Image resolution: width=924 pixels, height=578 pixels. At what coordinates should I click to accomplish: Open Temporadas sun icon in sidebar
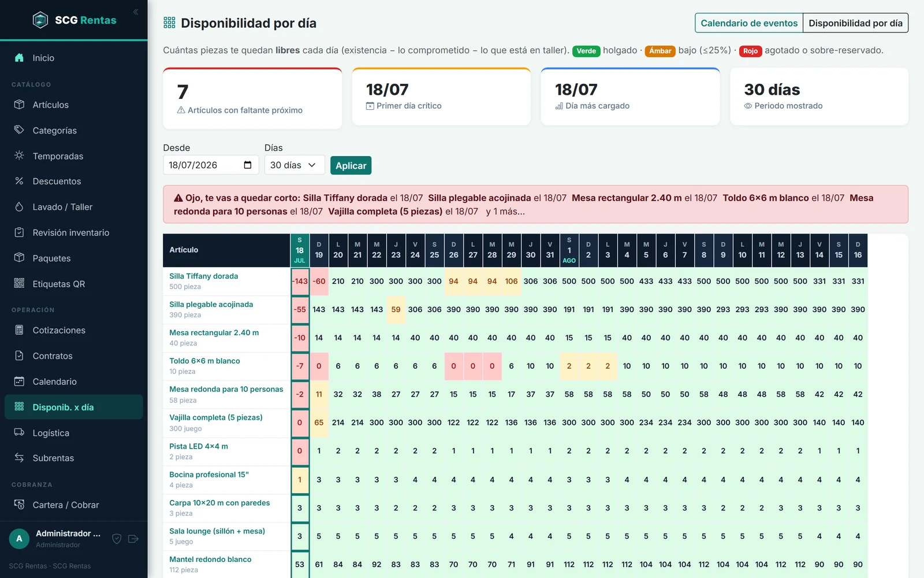(19, 155)
